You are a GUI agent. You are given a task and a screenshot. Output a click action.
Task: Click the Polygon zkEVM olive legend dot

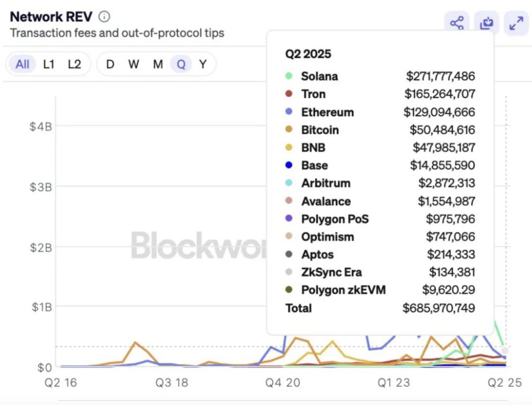pyautogui.click(x=289, y=290)
